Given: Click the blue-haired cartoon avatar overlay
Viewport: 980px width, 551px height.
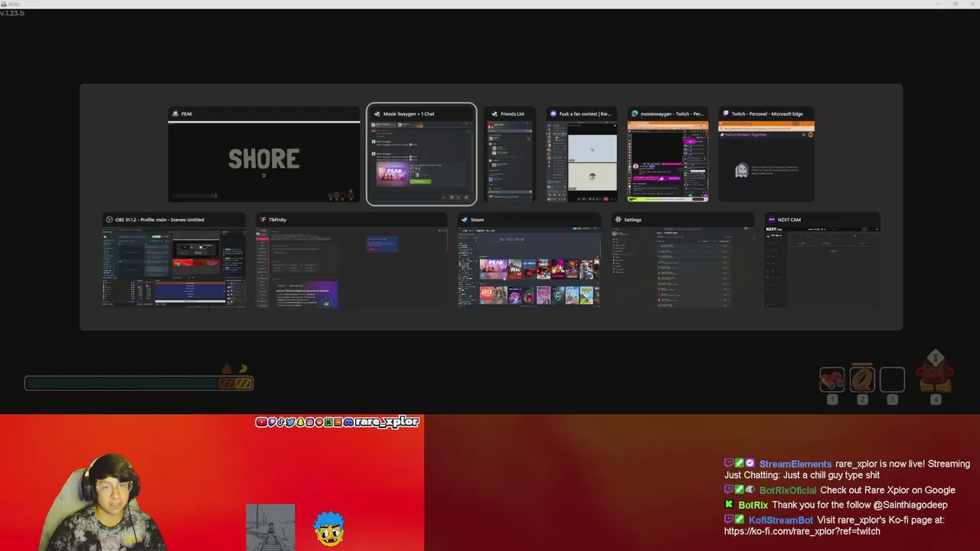Looking at the screenshot, I should click(x=329, y=530).
